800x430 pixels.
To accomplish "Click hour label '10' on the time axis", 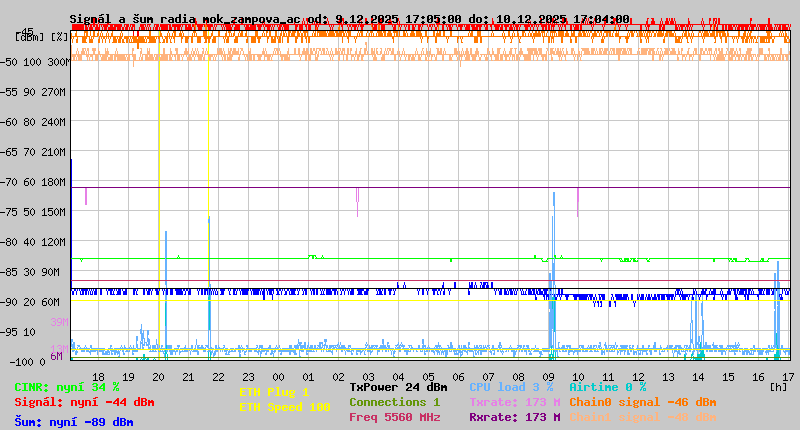I will click(x=578, y=377).
